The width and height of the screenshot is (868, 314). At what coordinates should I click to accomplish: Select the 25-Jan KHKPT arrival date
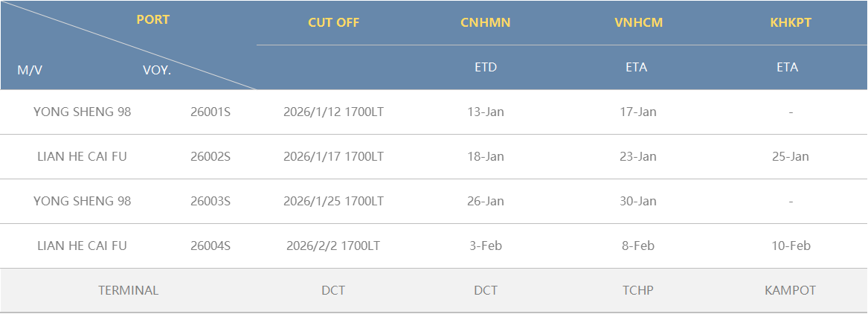coord(791,156)
